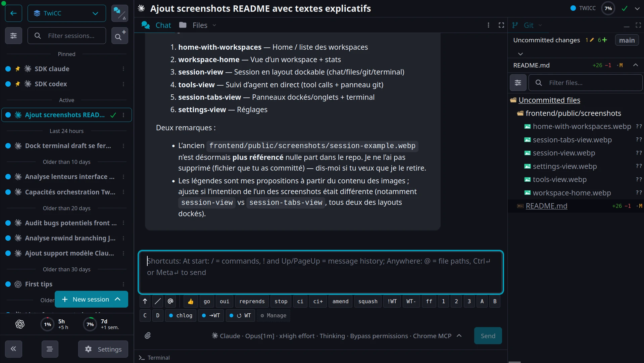Click the up-arrow message history shortcut

145,301
